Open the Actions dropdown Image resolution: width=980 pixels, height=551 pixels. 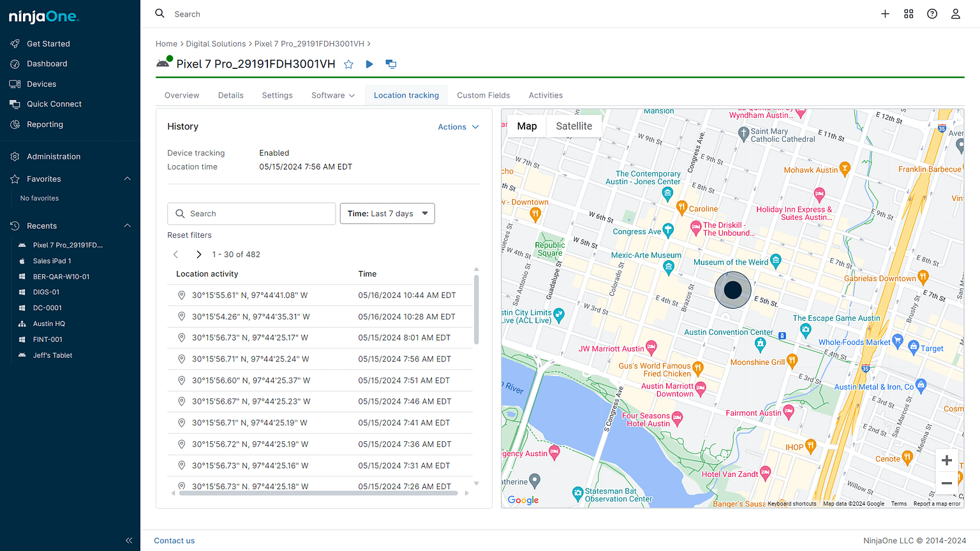[458, 127]
